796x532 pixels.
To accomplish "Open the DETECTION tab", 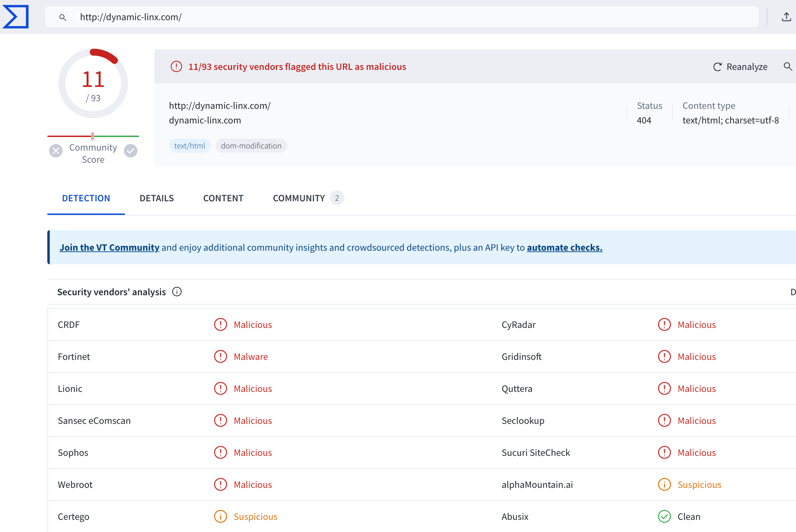I will [x=86, y=198].
